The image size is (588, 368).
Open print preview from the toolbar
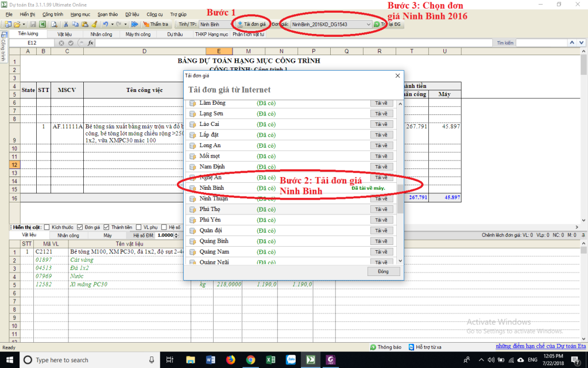pyautogui.click(x=53, y=25)
